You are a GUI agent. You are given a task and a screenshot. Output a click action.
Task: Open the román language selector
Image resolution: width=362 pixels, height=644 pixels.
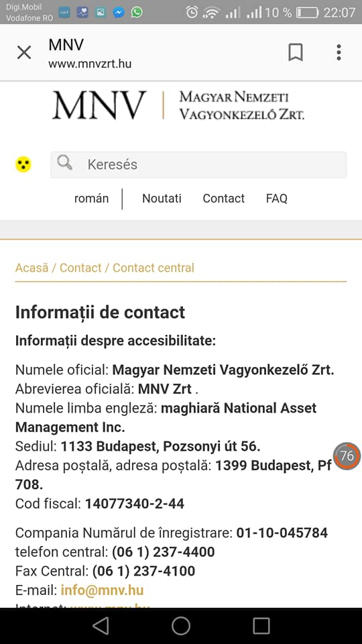(92, 199)
